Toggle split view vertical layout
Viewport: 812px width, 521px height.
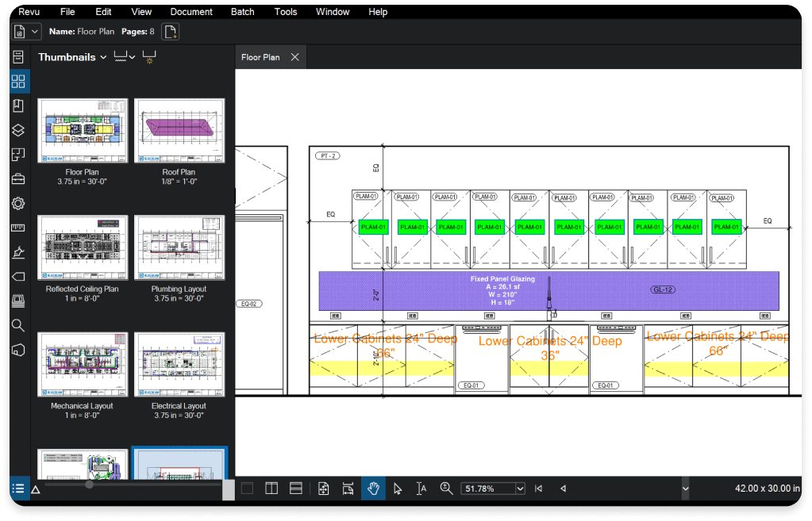pyautogui.click(x=271, y=488)
